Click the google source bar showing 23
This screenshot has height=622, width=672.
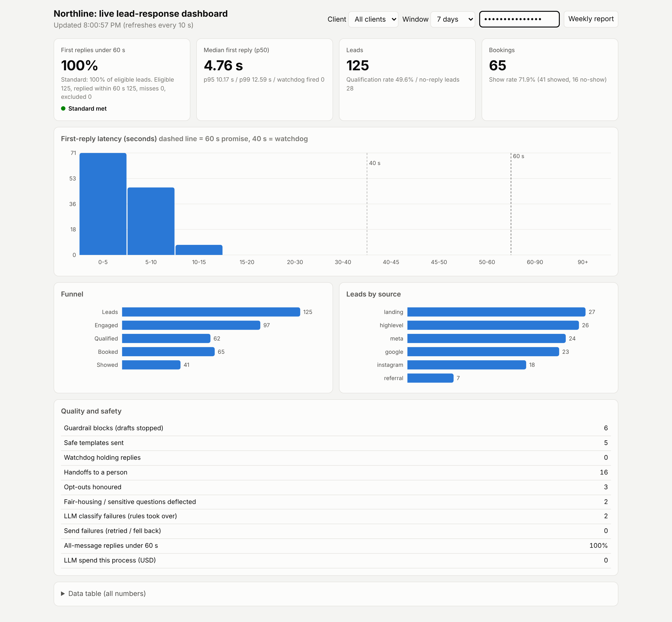[483, 352]
